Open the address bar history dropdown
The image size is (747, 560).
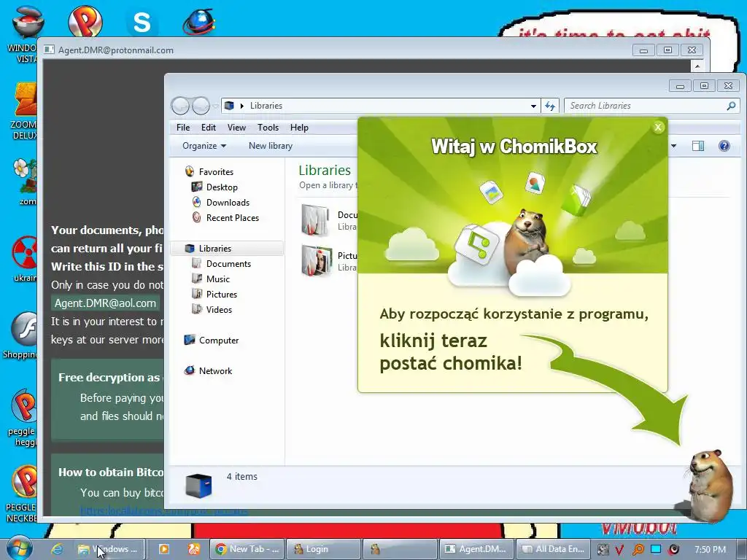(533, 106)
